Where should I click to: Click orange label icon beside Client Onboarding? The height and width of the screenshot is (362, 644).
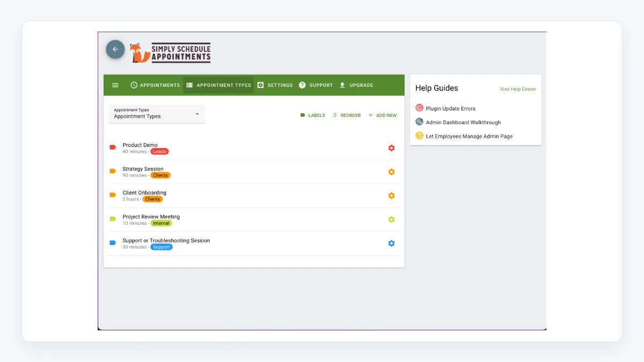click(113, 195)
